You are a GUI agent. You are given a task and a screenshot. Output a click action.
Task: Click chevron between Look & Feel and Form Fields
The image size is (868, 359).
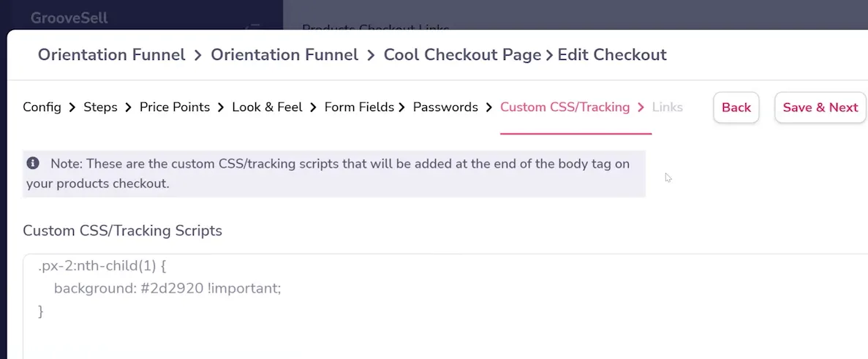313,107
